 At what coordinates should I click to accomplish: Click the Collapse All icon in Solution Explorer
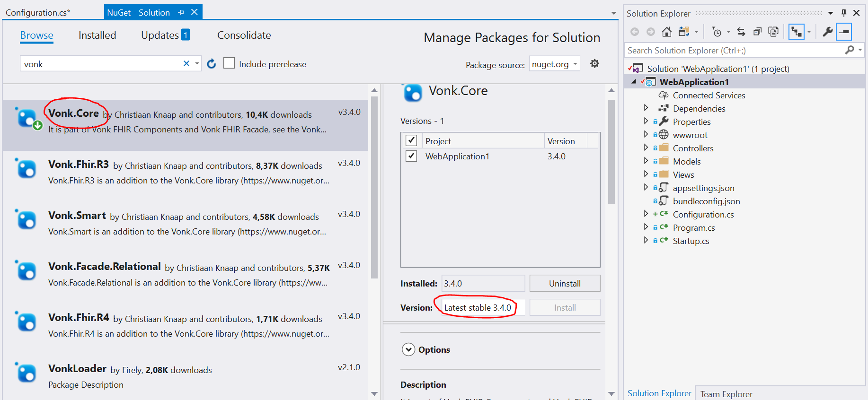click(x=757, y=32)
